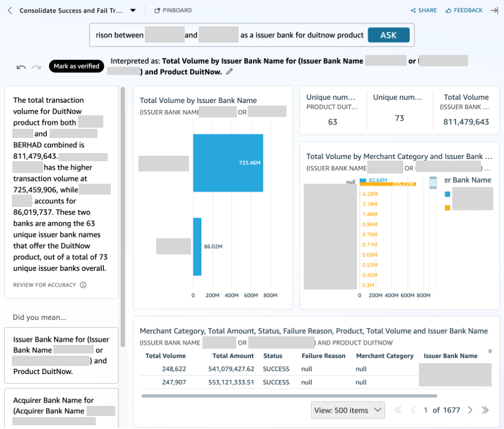The image size is (504, 429).
Task: Collapse the panel with the top-right arrow icon
Action: click(494, 10)
